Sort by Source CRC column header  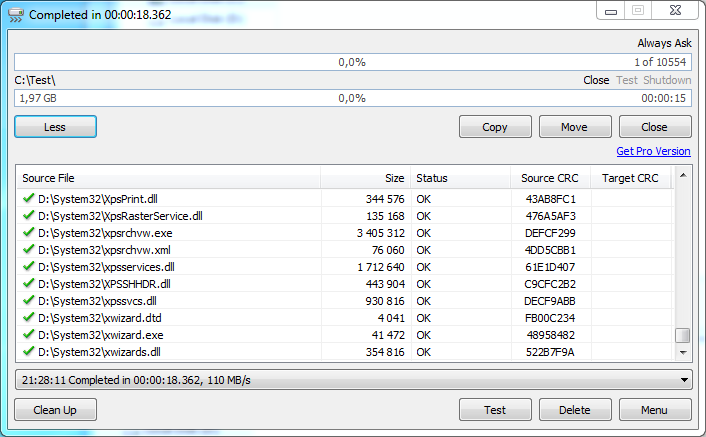click(x=551, y=178)
